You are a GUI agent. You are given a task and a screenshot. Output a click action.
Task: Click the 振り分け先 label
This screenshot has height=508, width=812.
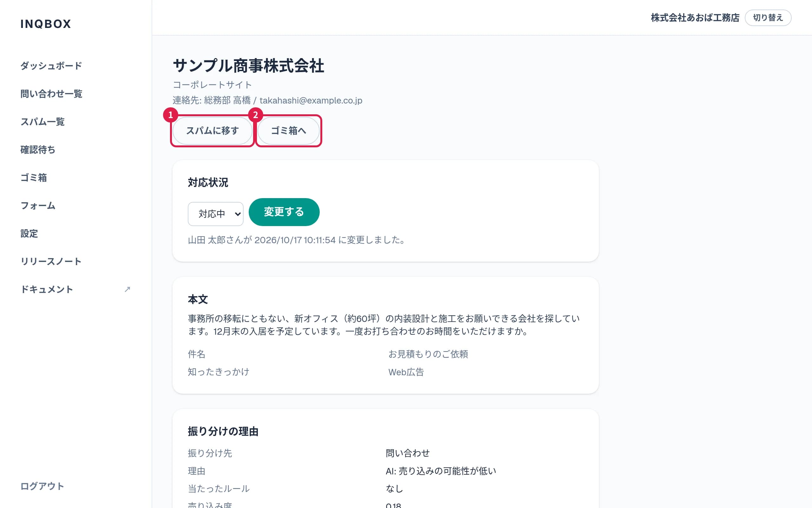(210, 453)
